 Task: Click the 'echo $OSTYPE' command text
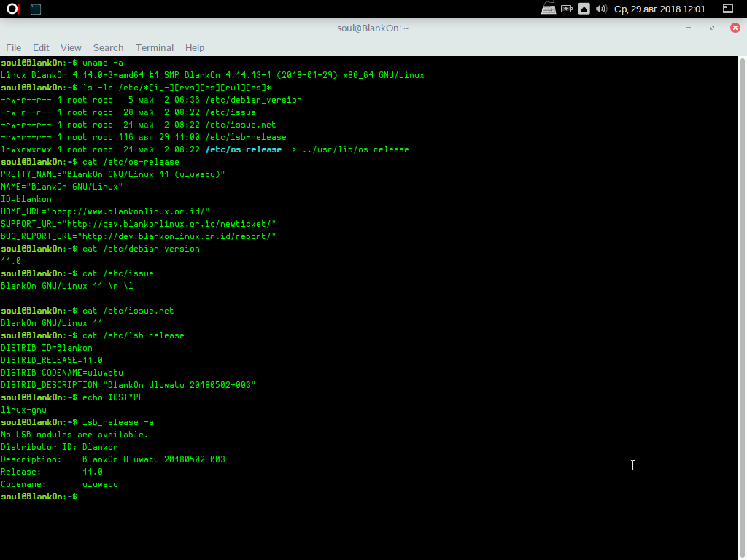pyautogui.click(x=113, y=397)
